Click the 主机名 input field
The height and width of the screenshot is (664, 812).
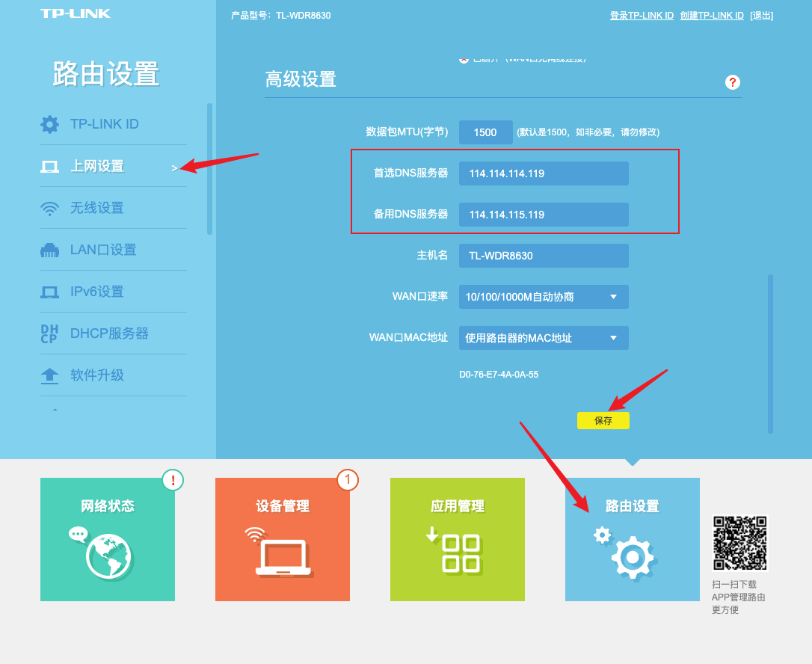544,256
